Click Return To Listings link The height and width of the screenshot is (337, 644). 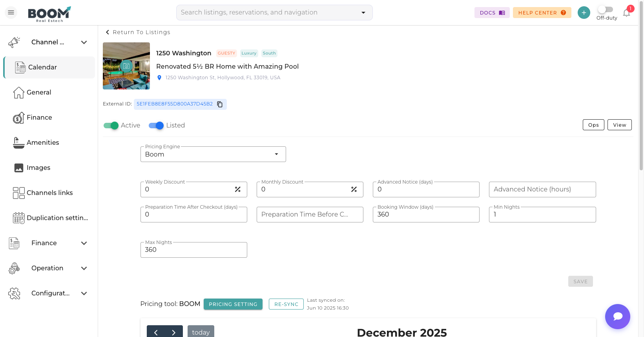click(x=138, y=32)
